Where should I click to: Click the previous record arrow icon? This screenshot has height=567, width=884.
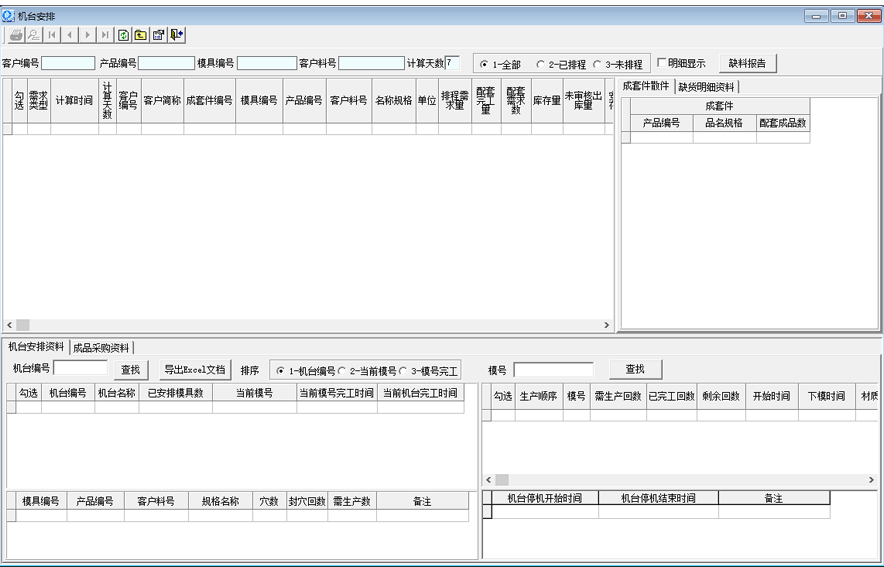click(69, 35)
